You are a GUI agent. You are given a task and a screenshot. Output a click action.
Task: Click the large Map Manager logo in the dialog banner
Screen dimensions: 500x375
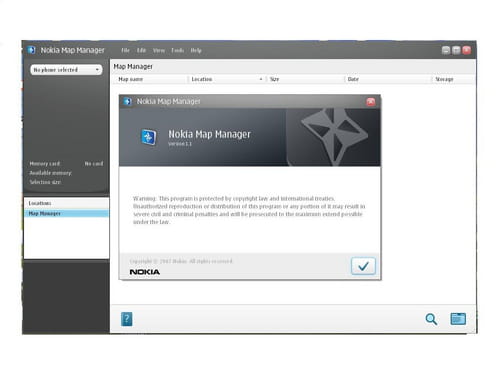(149, 137)
